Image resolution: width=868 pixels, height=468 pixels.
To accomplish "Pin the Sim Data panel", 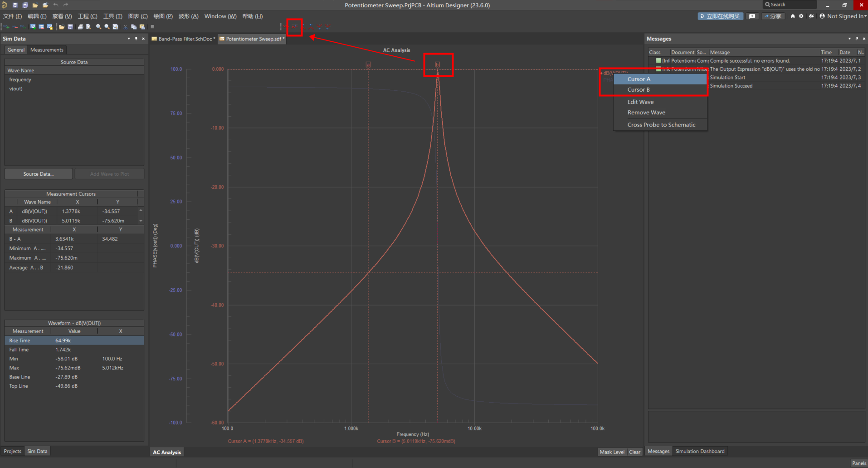I will pyautogui.click(x=136, y=39).
